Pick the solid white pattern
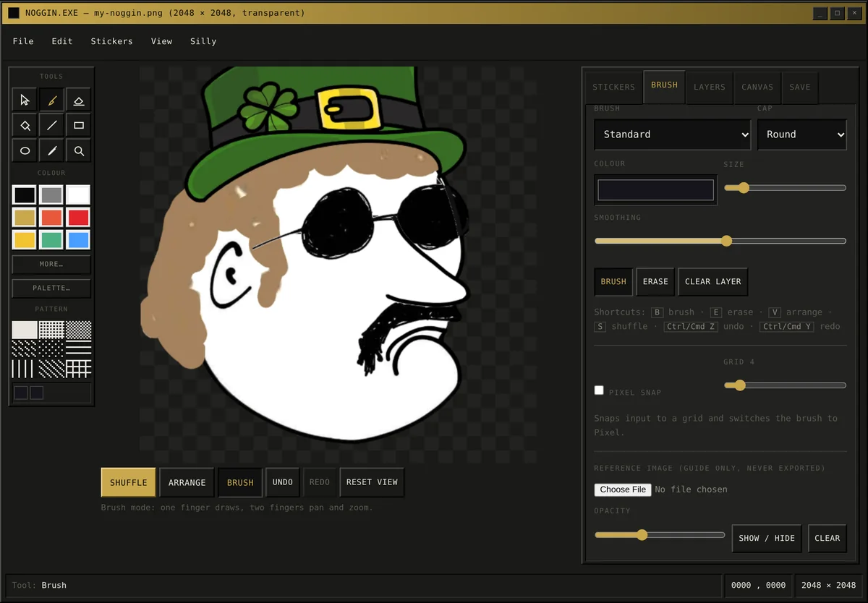 coord(25,330)
